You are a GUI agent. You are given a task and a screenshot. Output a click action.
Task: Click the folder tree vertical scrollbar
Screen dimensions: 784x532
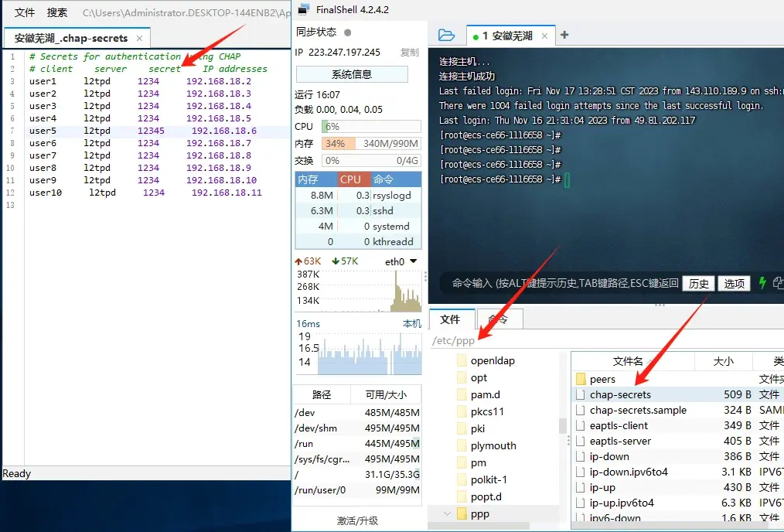point(563,426)
